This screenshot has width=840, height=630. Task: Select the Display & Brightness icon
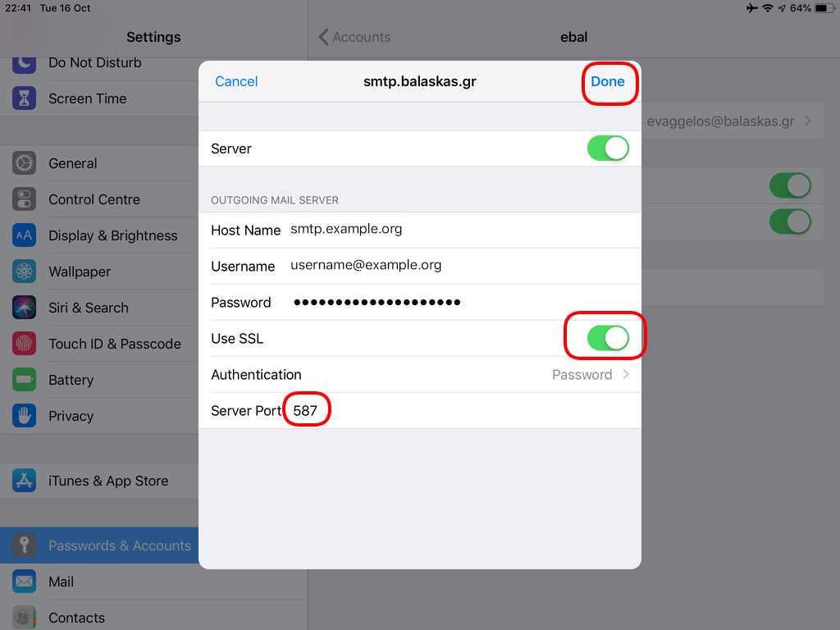(x=24, y=235)
